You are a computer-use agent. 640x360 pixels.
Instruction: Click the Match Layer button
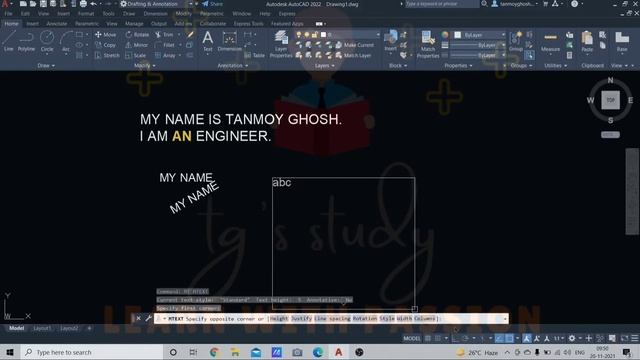click(353, 55)
